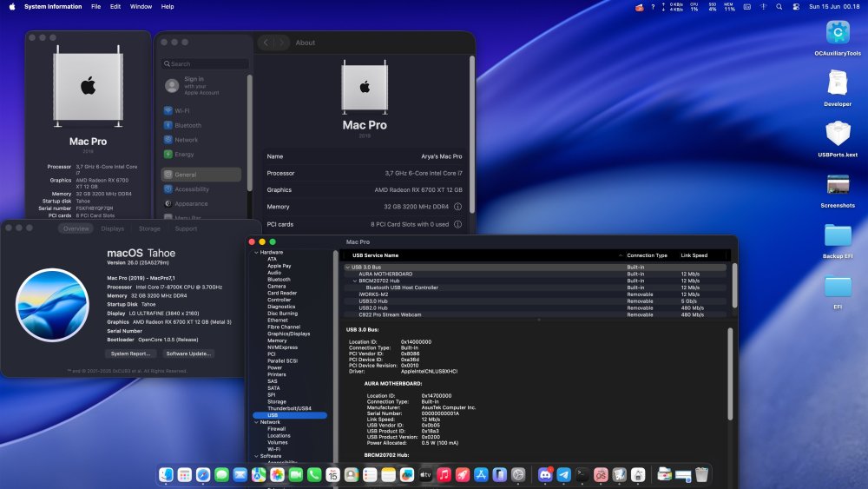Open Notes from the Dock
This screenshot has height=489, width=868.
pyautogui.click(x=389, y=474)
